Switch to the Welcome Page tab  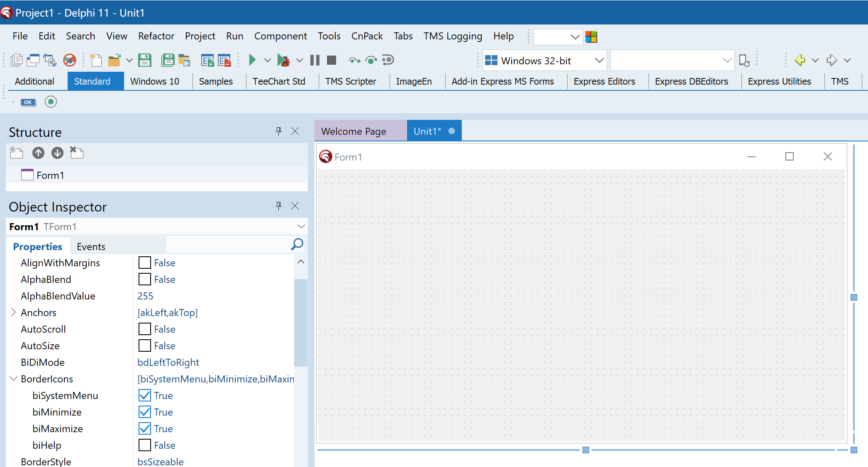[354, 131]
